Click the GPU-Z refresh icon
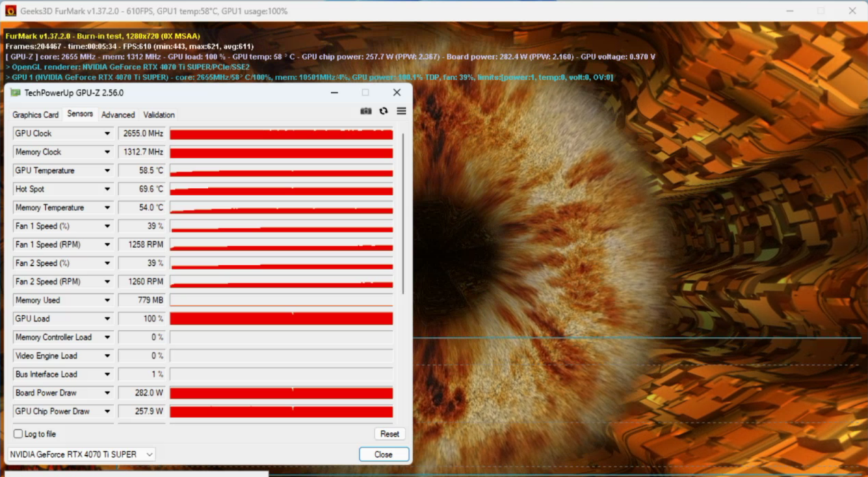Image resolution: width=868 pixels, height=477 pixels. 384,111
